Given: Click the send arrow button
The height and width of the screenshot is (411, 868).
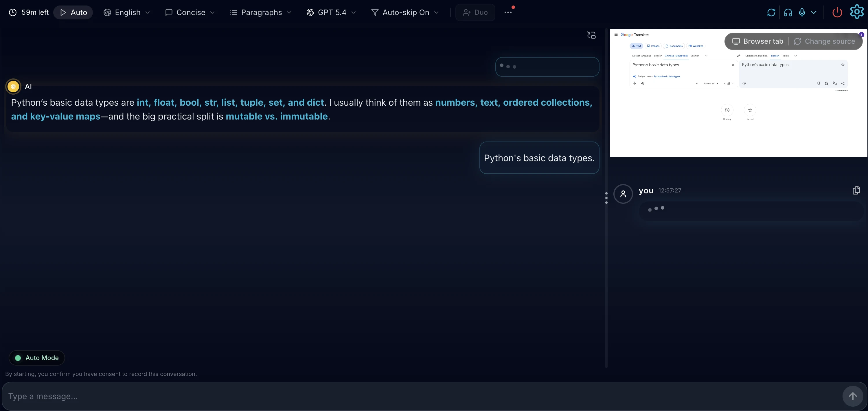Looking at the screenshot, I should (853, 396).
